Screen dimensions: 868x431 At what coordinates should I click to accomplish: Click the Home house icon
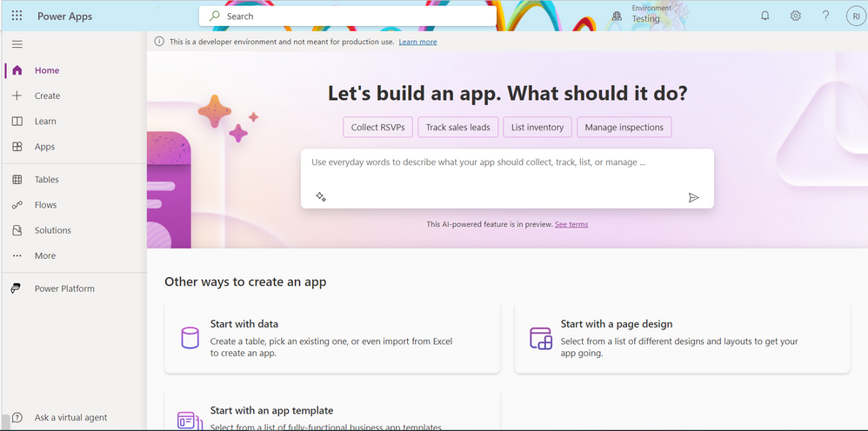[x=17, y=70]
